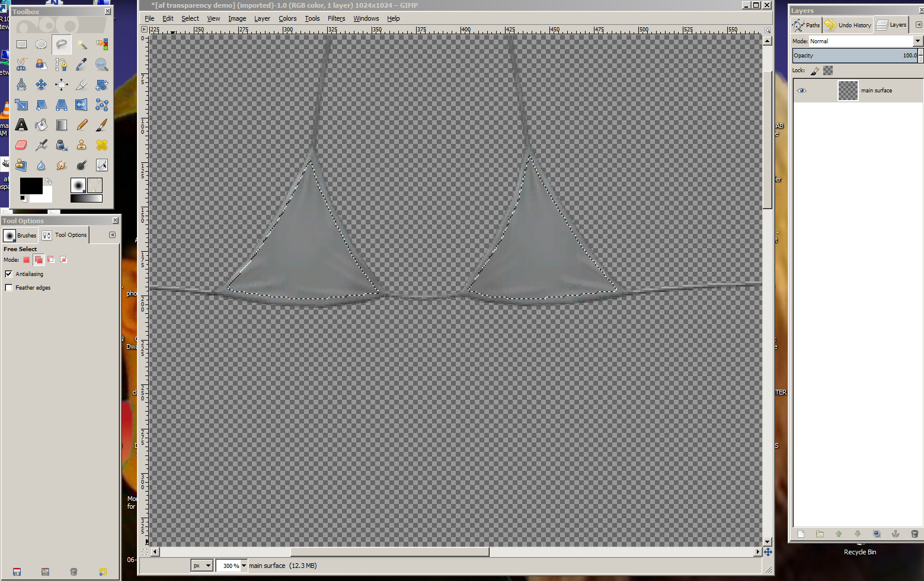Activate the Select by Color tool

click(102, 44)
